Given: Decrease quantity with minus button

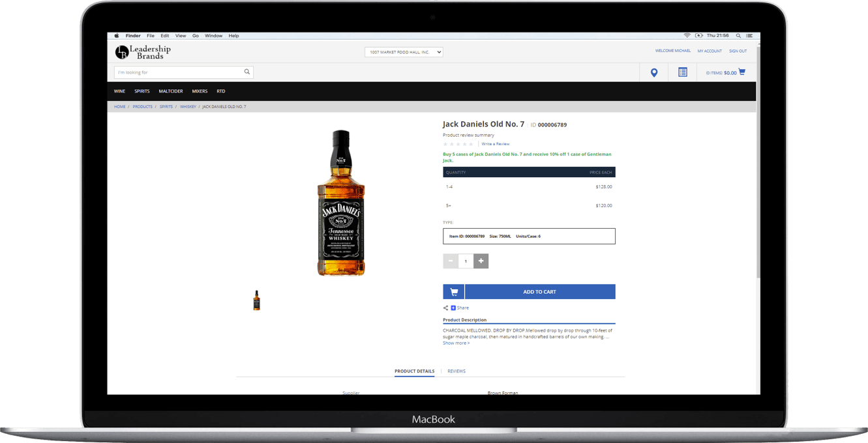Looking at the screenshot, I should coord(450,261).
